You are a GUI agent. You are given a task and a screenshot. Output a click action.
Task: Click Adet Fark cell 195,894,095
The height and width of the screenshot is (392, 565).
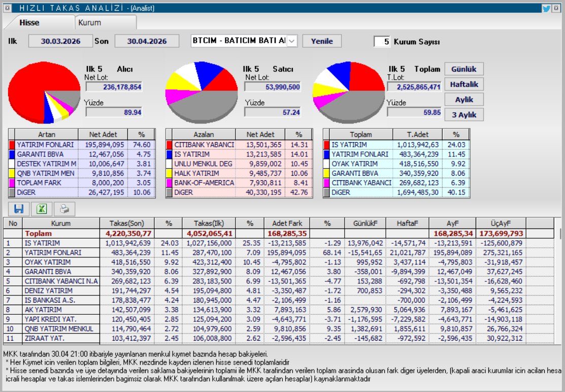coord(287,252)
